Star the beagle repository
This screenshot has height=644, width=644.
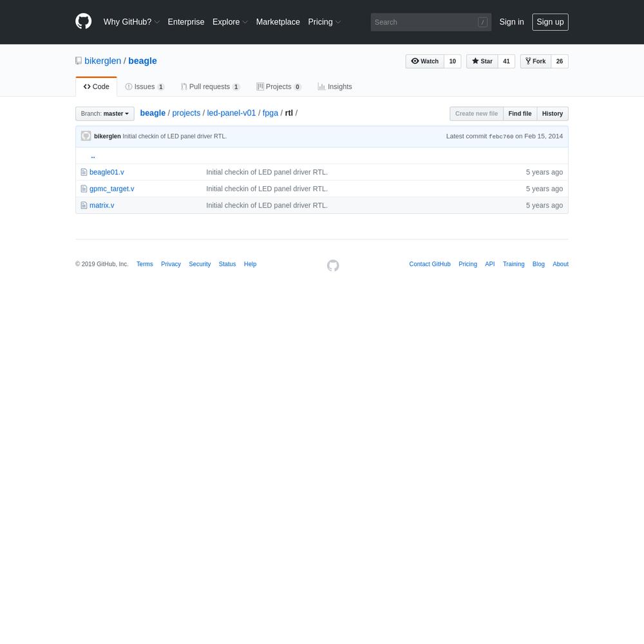click(482, 61)
